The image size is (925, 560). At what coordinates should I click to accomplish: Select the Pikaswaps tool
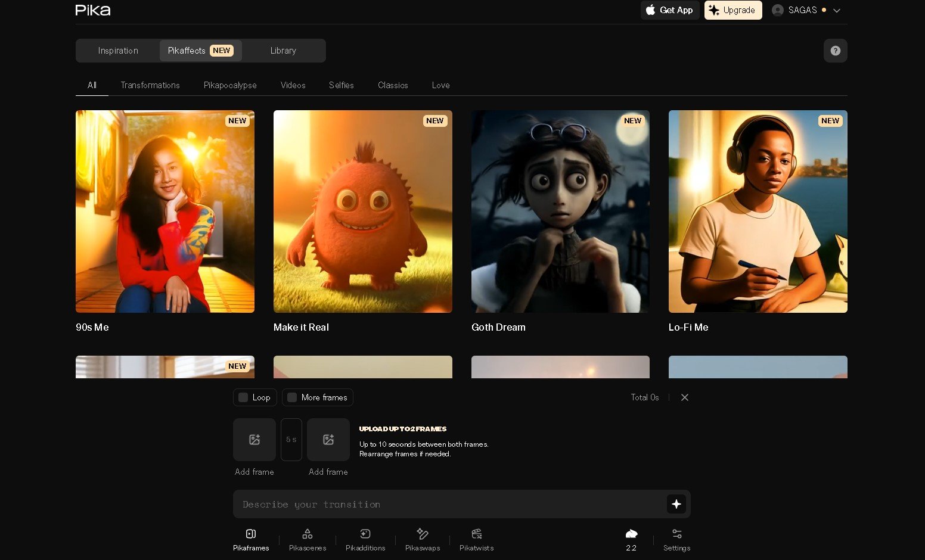[423, 539]
